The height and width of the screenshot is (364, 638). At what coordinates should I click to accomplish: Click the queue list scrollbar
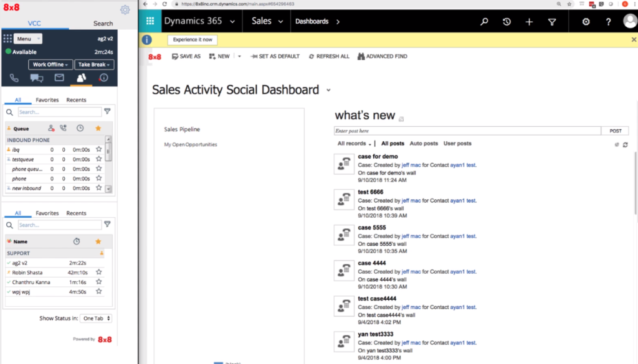(x=108, y=164)
